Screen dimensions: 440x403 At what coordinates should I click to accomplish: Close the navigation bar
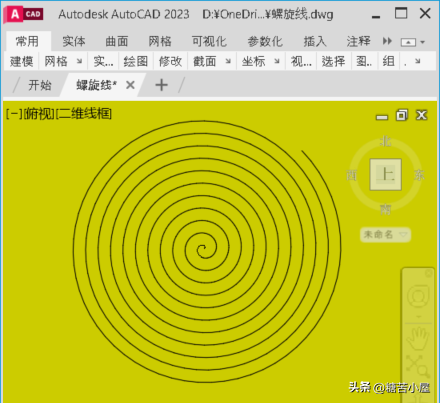tap(429, 274)
